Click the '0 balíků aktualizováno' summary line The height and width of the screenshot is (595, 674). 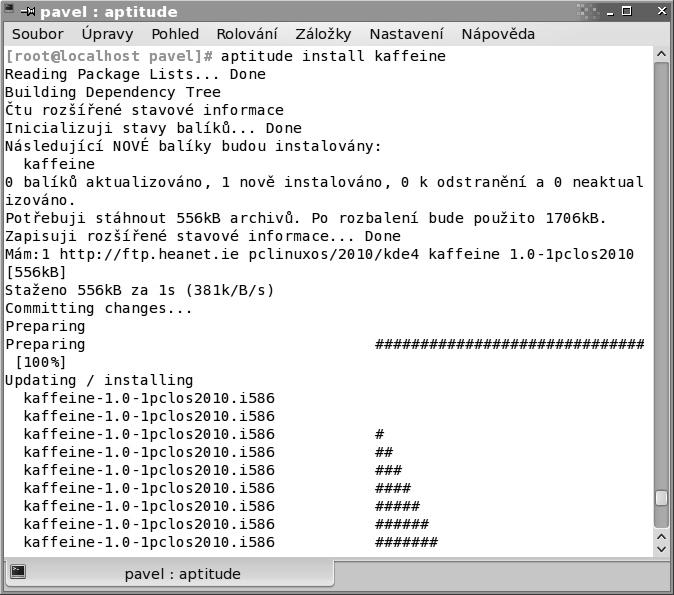tap(325, 191)
